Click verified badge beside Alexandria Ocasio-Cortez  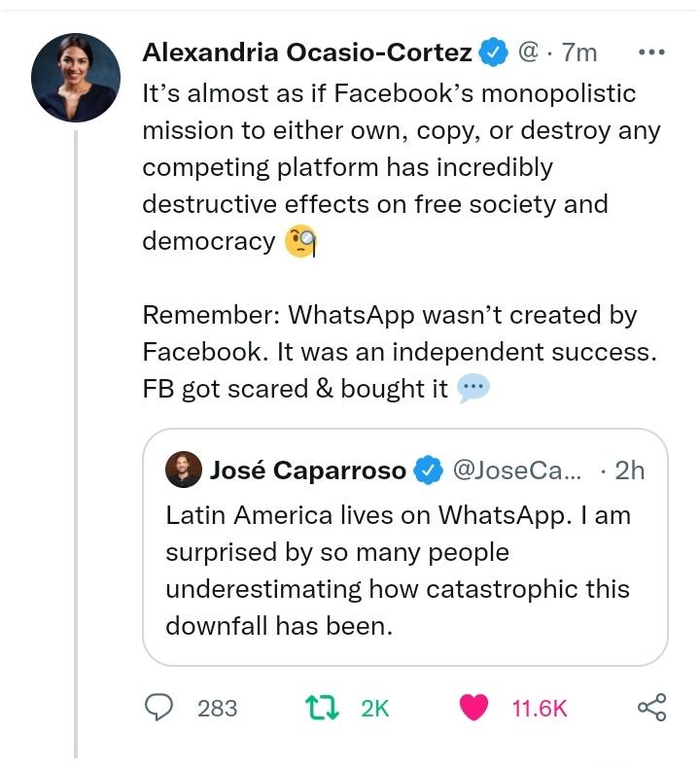pyautogui.click(x=495, y=53)
